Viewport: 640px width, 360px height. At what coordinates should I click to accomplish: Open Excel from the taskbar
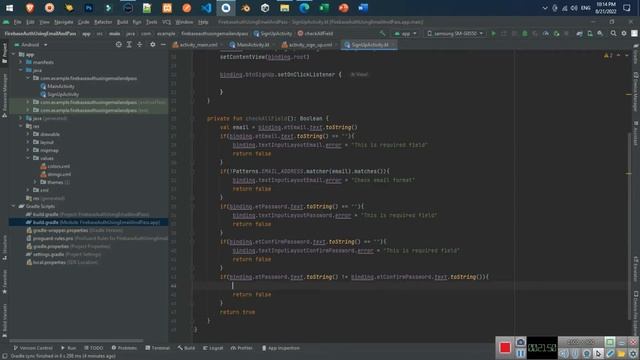pos(324,8)
